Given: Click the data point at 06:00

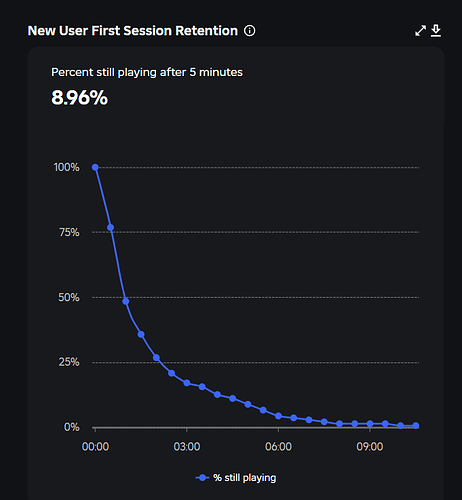Looking at the screenshot, I should click(278, 416).
